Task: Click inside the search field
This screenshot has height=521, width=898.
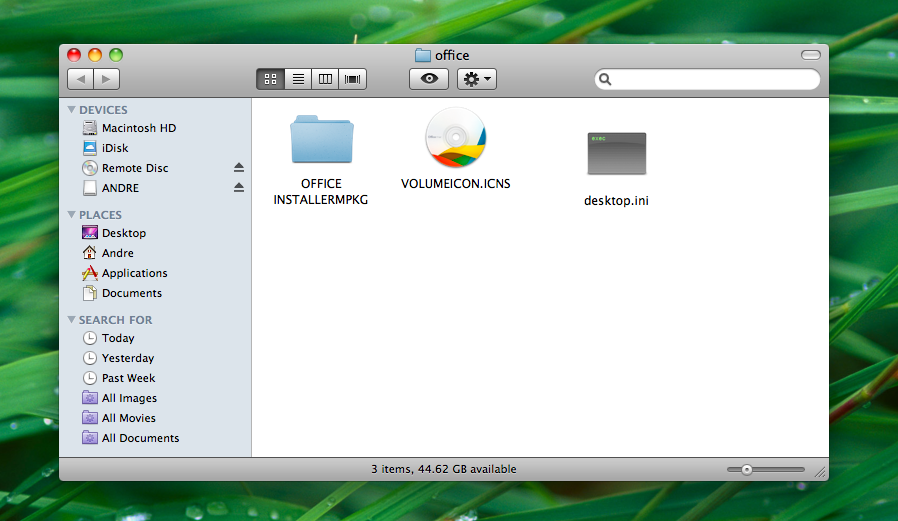Action: 707,80
